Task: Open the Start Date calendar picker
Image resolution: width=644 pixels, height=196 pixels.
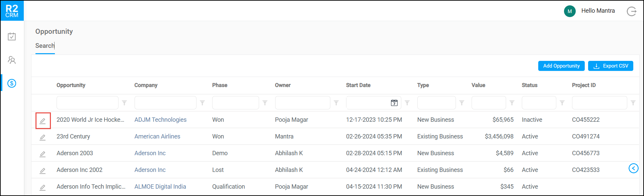Action: [x=394, y=103]
